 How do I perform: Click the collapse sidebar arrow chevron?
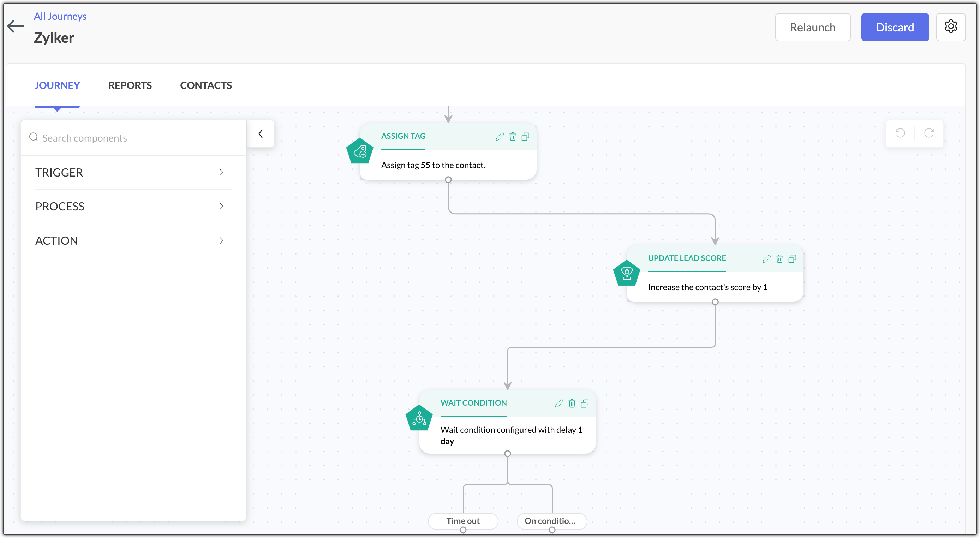click(x=261, y=133)
